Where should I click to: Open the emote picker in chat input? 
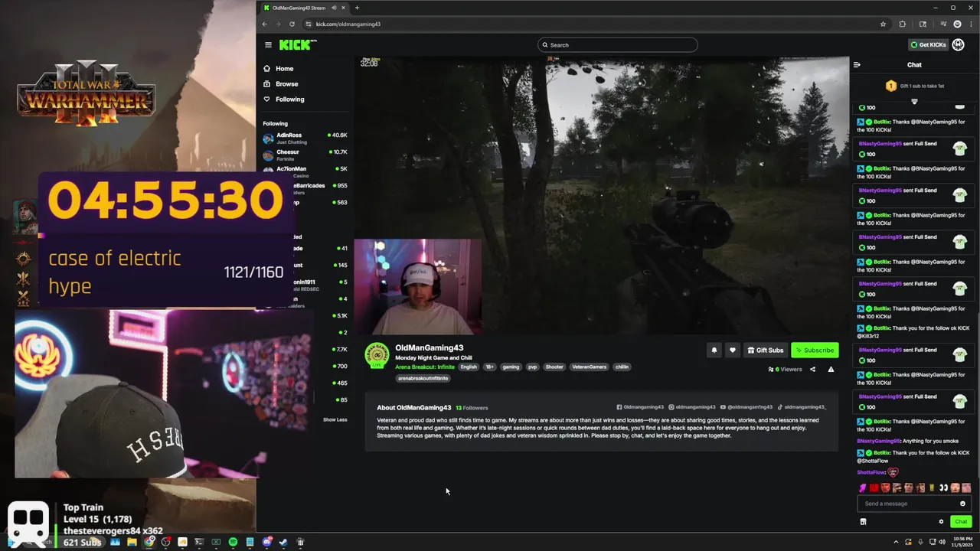962,504
